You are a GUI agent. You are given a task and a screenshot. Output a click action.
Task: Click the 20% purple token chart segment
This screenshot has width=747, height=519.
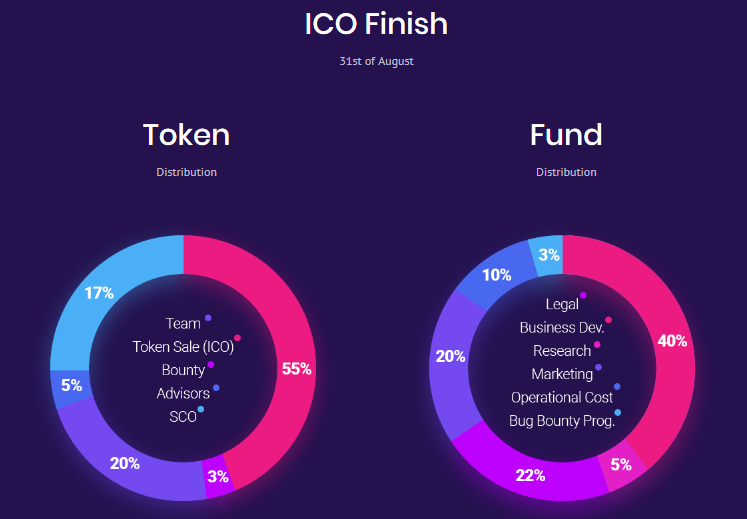[x=125, y=463]
